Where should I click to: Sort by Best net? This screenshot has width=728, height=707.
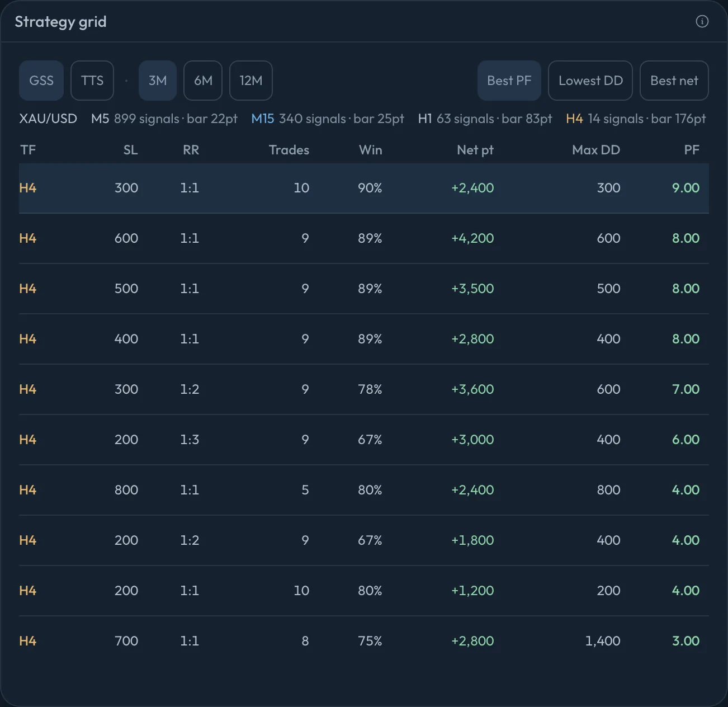point(674,81)
